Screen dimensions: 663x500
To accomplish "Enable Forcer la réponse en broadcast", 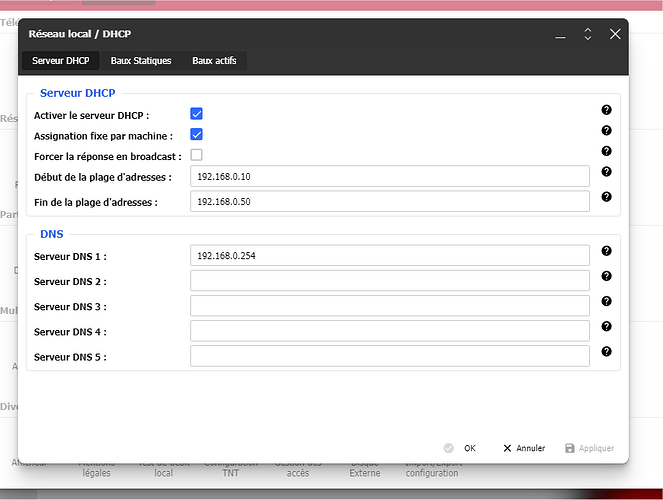I will [x=197, y=155].
